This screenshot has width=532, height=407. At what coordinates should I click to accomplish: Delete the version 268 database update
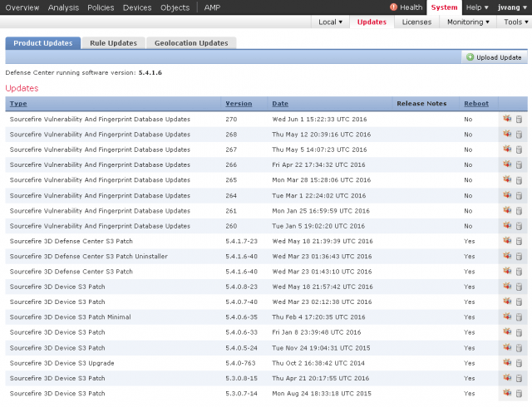tap(519, 135)
